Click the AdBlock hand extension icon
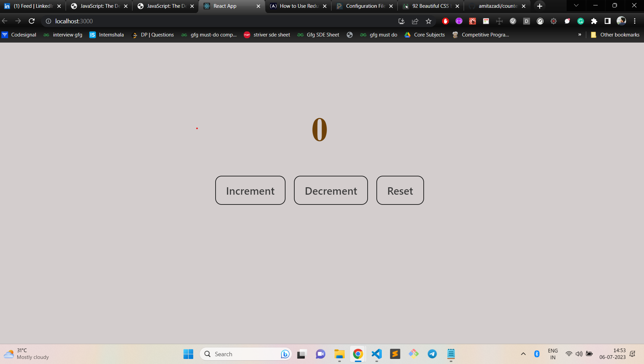The image size is (644, 364). click(x=445, y=21)
